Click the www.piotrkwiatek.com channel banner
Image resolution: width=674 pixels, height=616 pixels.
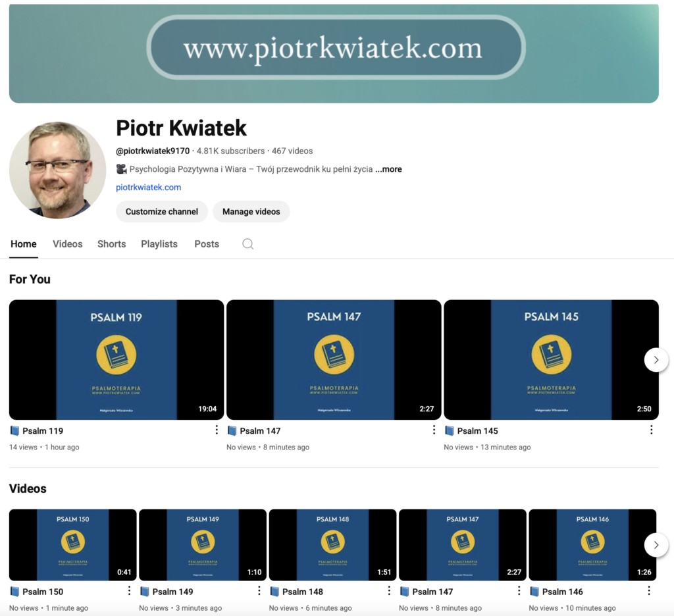point(334,54)
